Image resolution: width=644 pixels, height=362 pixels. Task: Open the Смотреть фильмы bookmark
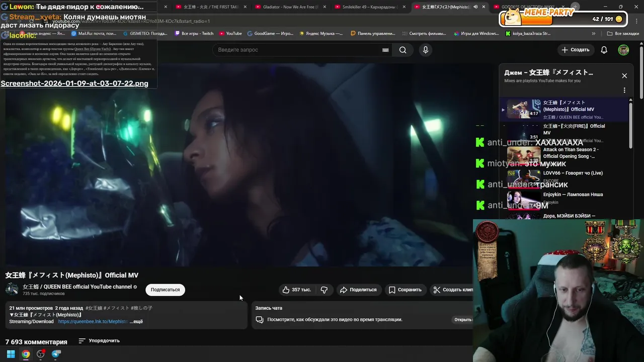click(x=424, y=34)
